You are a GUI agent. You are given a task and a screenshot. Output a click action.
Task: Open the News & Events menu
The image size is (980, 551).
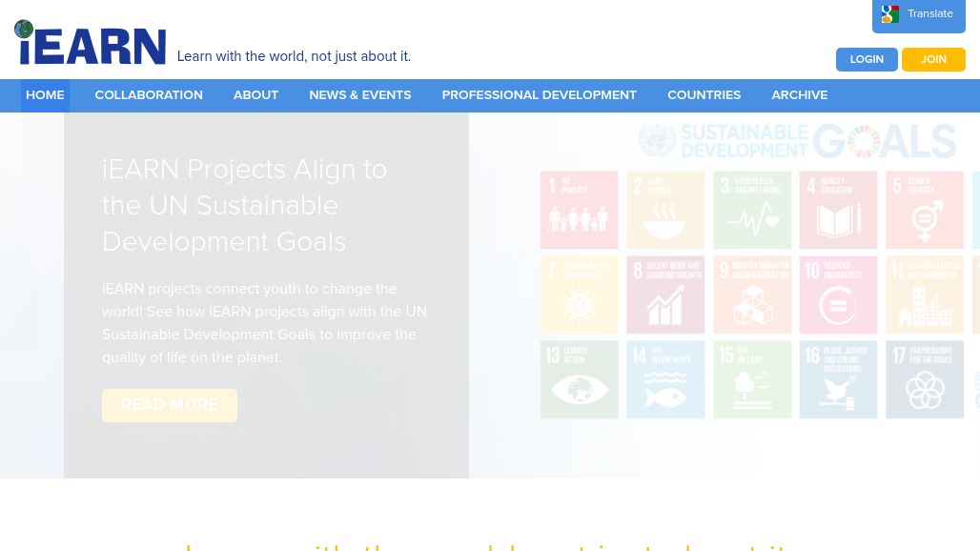click(359, 95)
